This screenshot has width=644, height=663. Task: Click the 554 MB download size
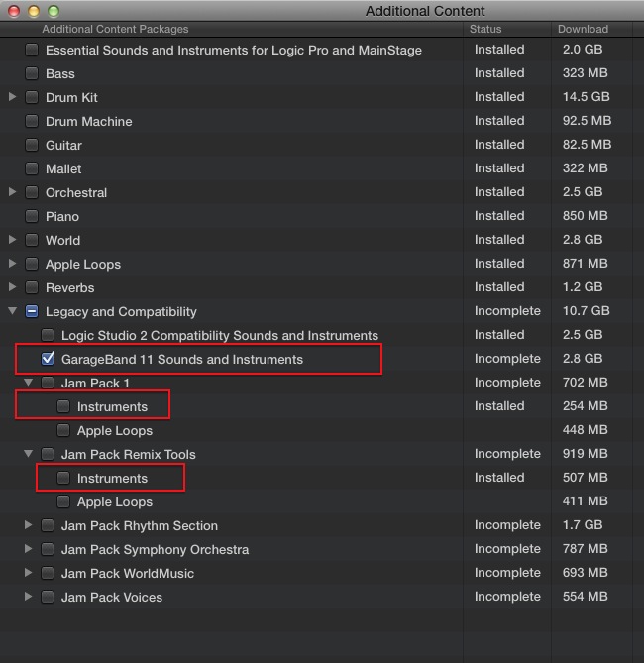(586, 597)
